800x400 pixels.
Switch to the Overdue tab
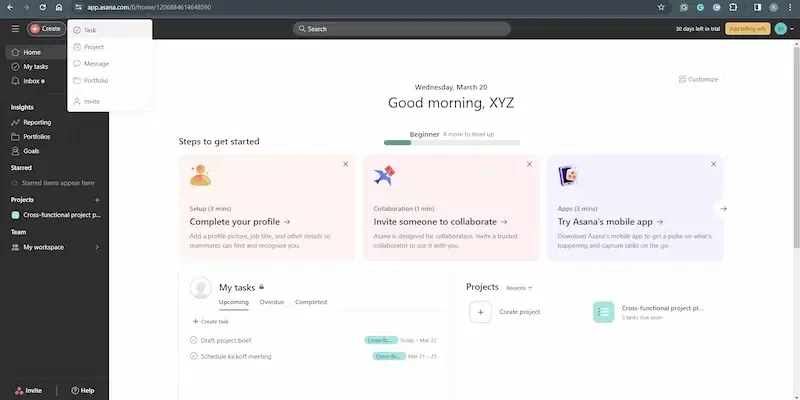272,302
